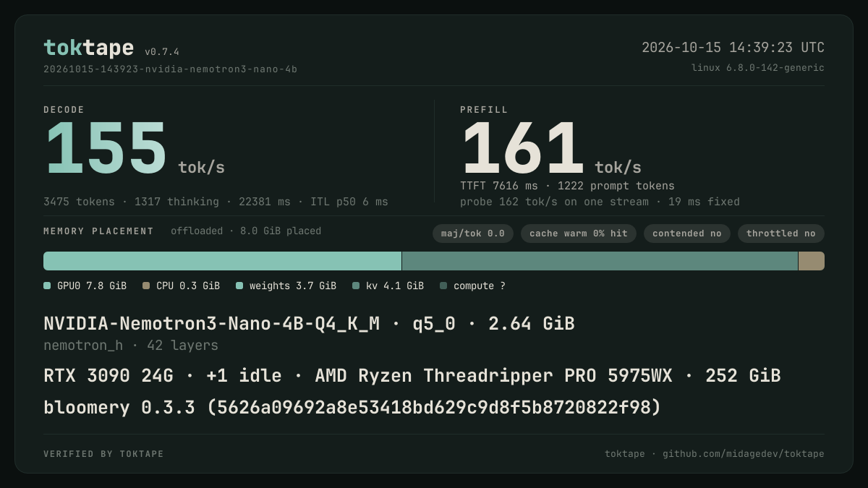Click the decode stats line starting 3475 tokens
Image resolution: width=868 pixels, height=488 pixels.
tap(216, 202)
